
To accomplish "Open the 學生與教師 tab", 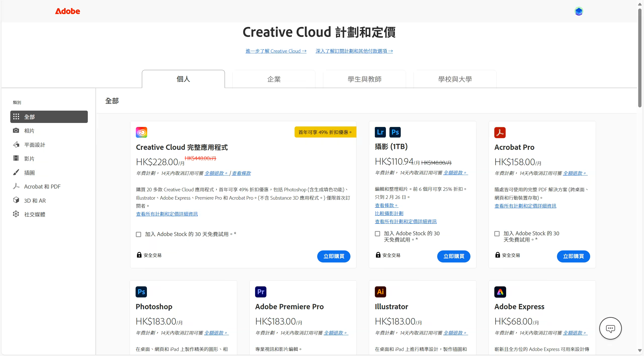I will tap(364, 79).
